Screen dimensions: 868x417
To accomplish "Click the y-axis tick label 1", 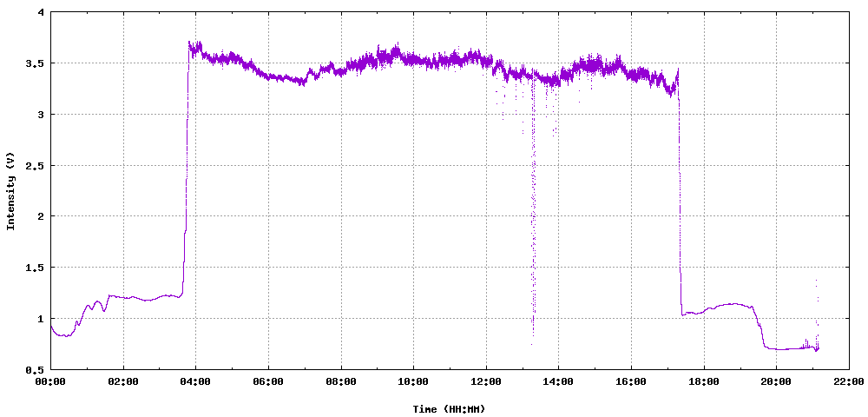I will (41, 319).
